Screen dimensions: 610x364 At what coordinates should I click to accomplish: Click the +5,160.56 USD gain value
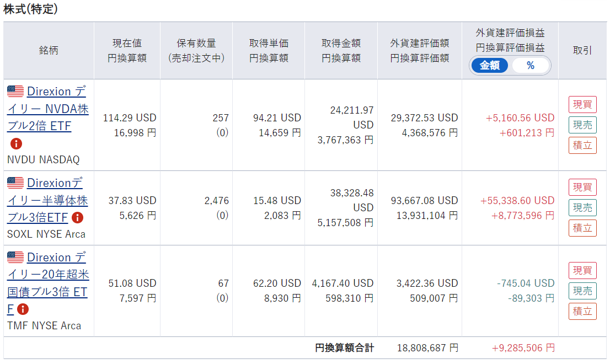[520, 118]
